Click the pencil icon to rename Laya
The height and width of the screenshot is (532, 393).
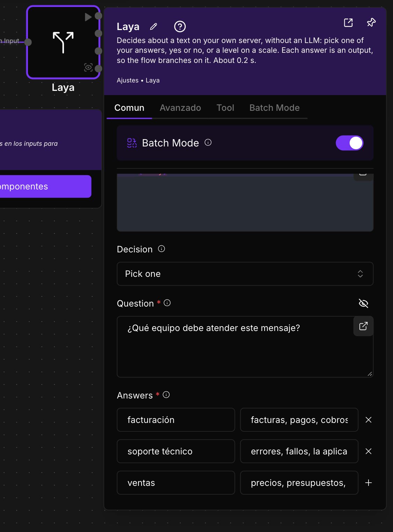[153, 27]
